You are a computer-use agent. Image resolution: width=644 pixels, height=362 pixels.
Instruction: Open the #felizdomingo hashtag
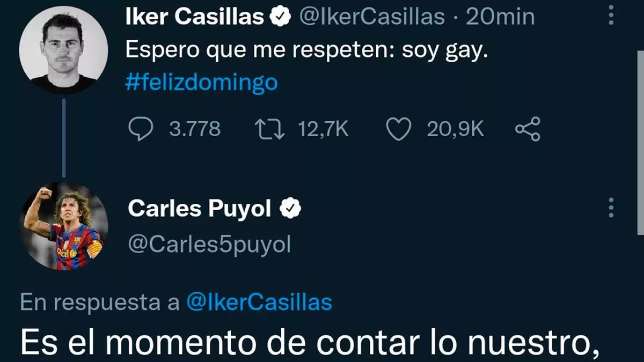pos(201,83)
